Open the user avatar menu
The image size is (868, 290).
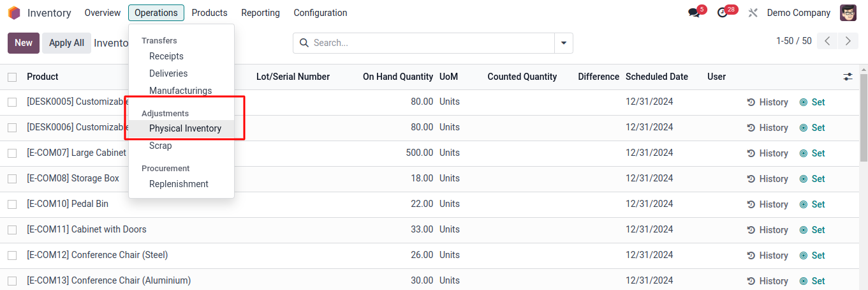click(x=848, y=13)
